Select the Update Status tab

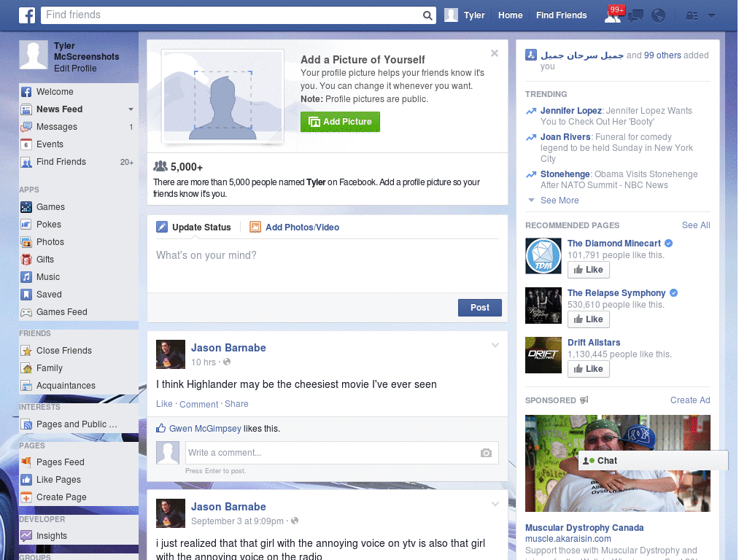coord(194,227)
